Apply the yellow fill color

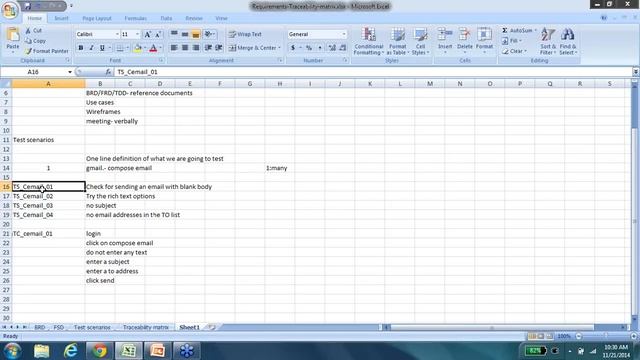pyautogui.click(x=138, y=48)
